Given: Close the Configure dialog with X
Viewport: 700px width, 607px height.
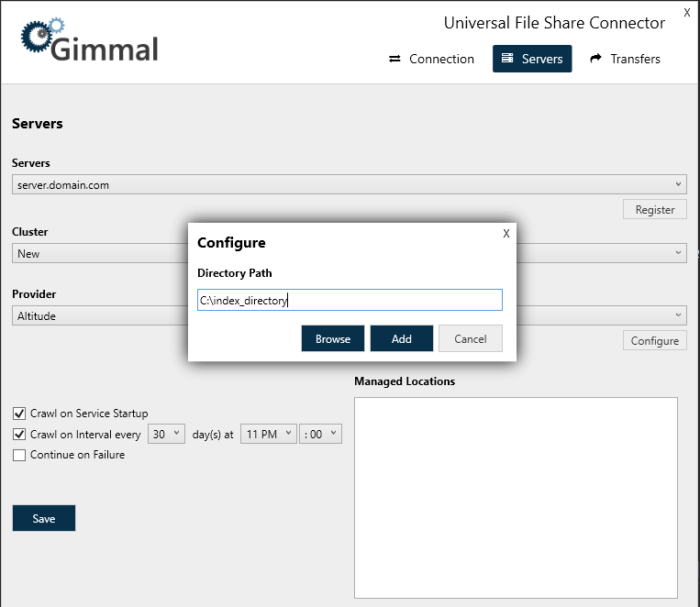Looking at the screenshot, I should tap(506, 234).
